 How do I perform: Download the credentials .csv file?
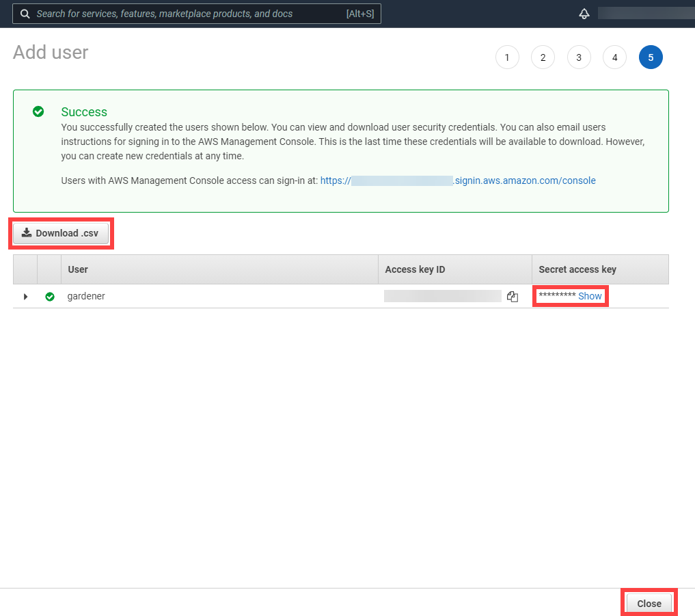pos(60,233)
